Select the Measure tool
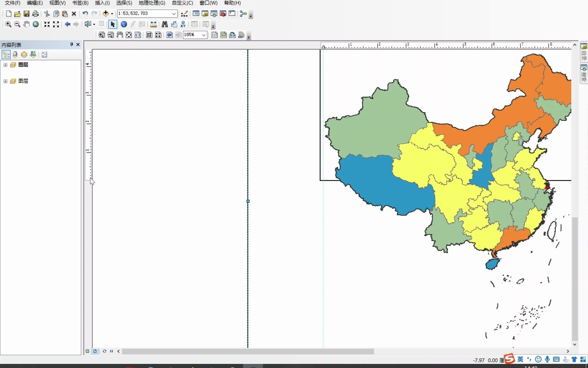This screenshot has height=368, width=588. point(153,24)
